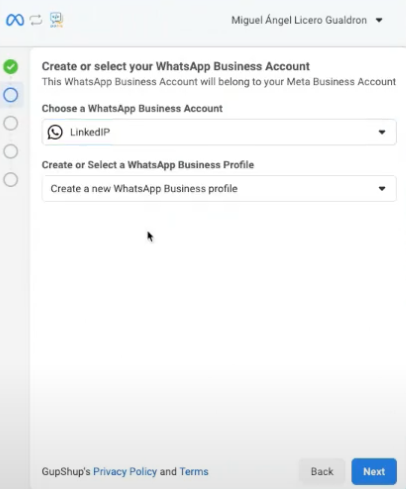406x489 pixels.
Task: Open the Terms link
Action: pos(194,471)
